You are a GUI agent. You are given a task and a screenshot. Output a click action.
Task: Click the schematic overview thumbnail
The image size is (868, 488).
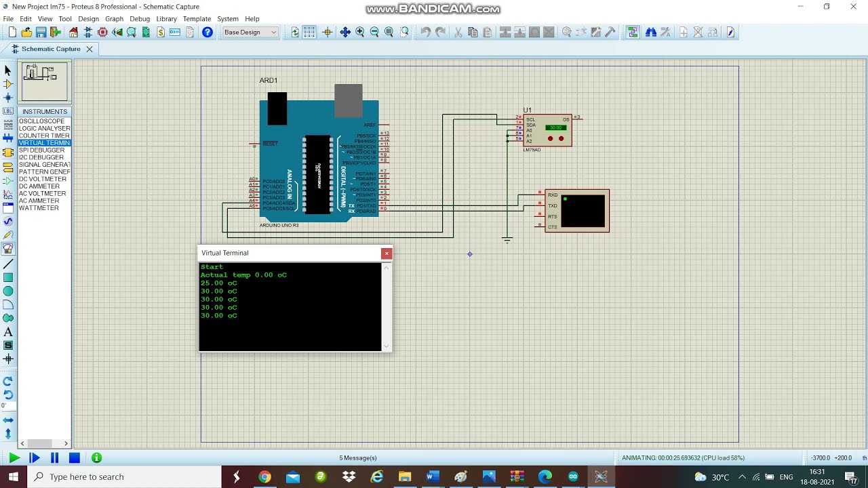45,81
